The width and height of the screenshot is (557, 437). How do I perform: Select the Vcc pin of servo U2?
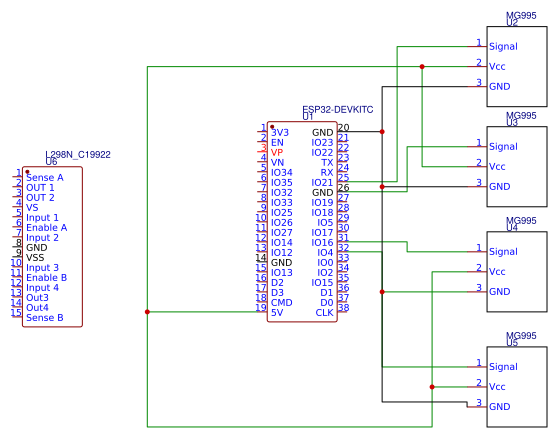(497, 66)
